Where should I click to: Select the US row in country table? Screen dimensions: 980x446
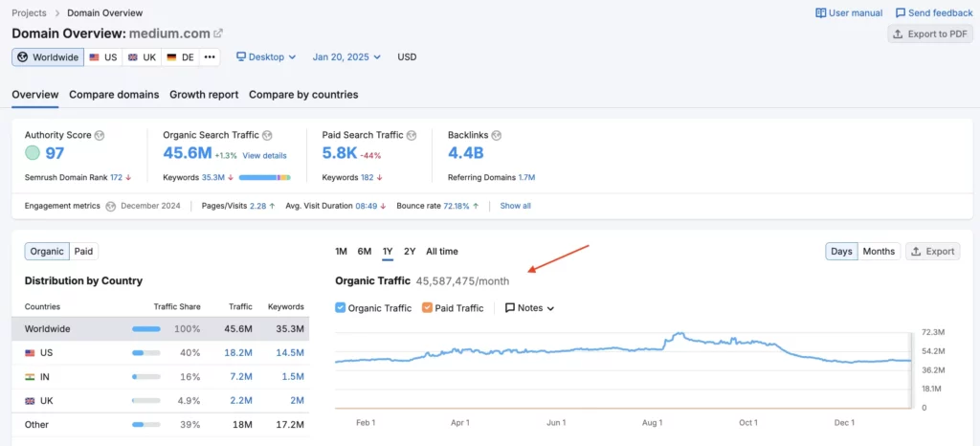161,353
